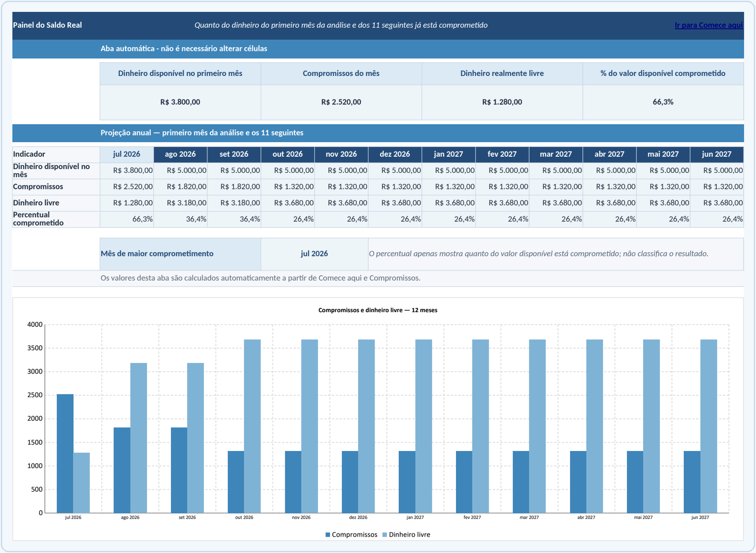Click the 'Mês de maior comprometimento' label

click(157, 254)
